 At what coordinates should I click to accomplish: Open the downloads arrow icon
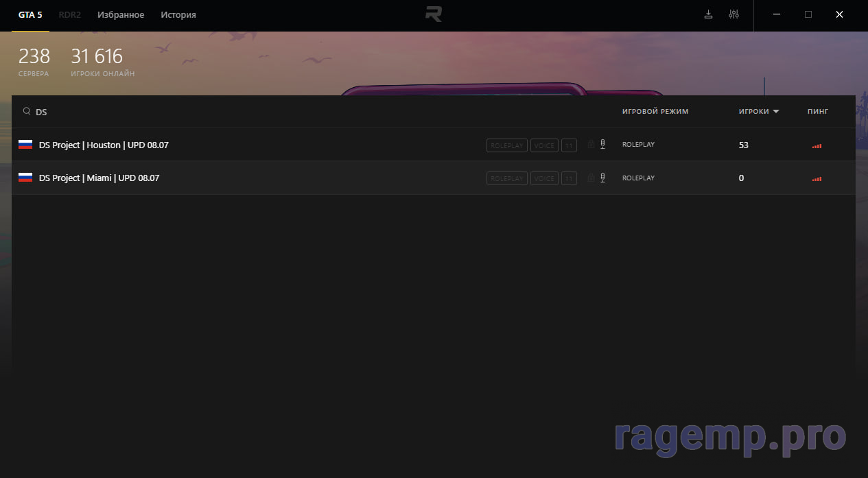tap(709, 14)
